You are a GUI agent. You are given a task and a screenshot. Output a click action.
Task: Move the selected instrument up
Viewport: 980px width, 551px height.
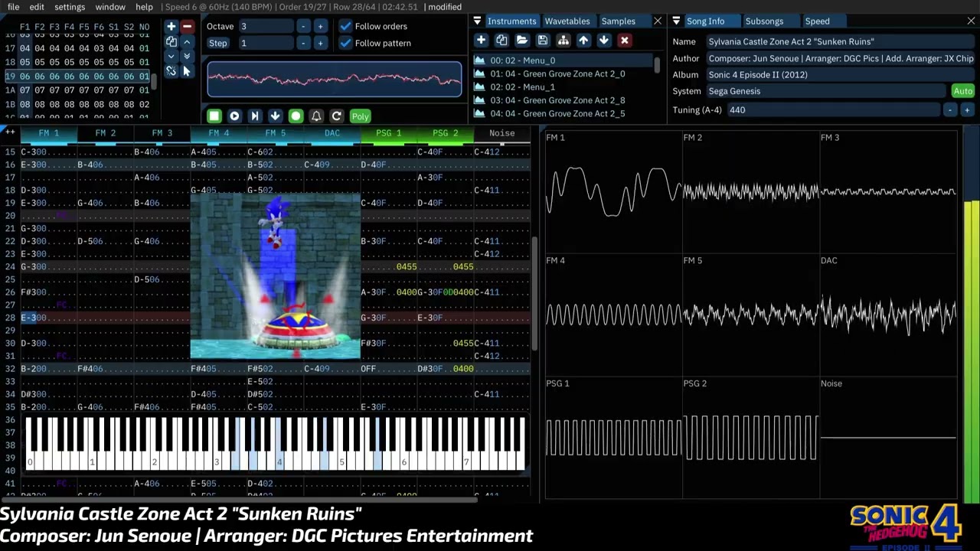tap(583, 41)
